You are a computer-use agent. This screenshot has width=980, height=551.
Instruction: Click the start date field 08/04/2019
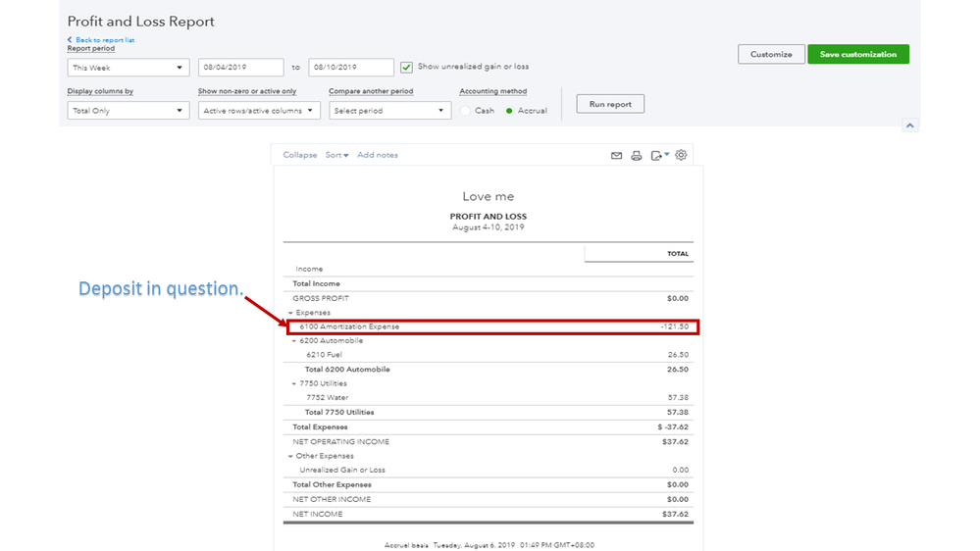[x=240, y=68]
